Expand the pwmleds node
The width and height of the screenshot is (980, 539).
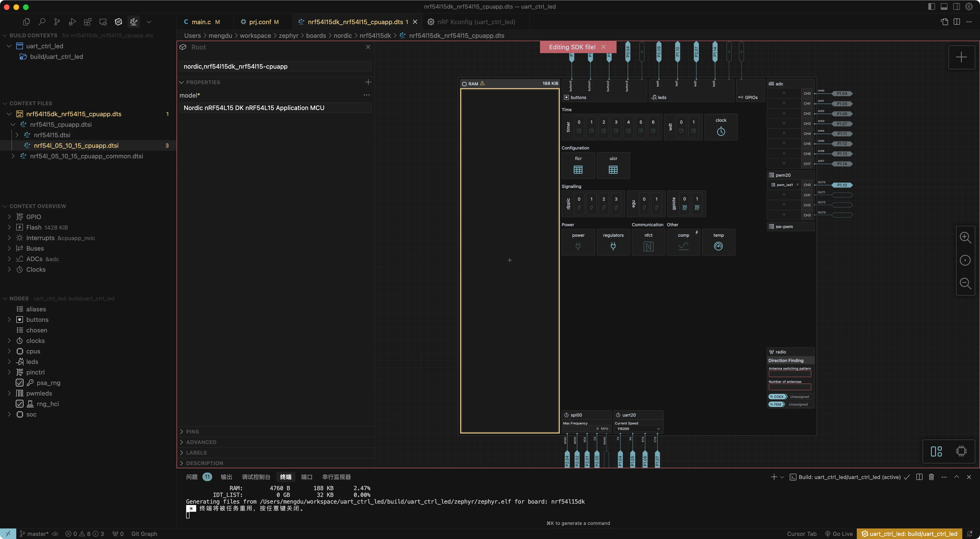(9, 393)
